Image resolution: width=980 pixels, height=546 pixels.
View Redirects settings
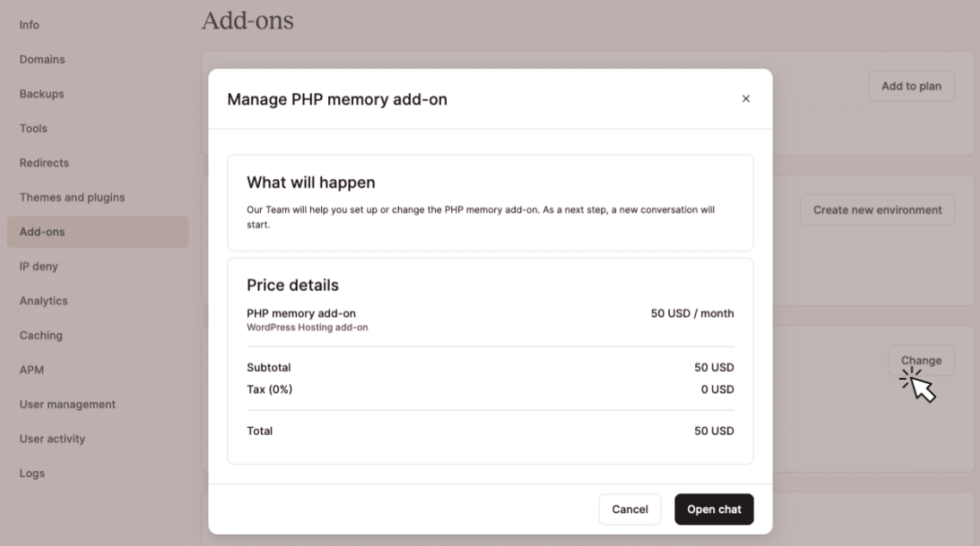click(42, 163)
